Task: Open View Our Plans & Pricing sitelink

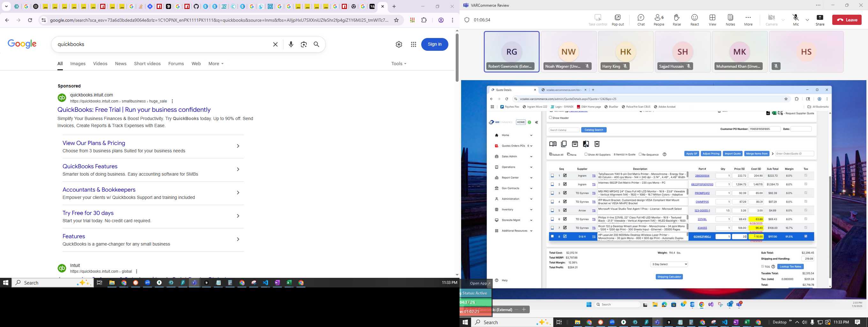Action: [x=94, y=143]
